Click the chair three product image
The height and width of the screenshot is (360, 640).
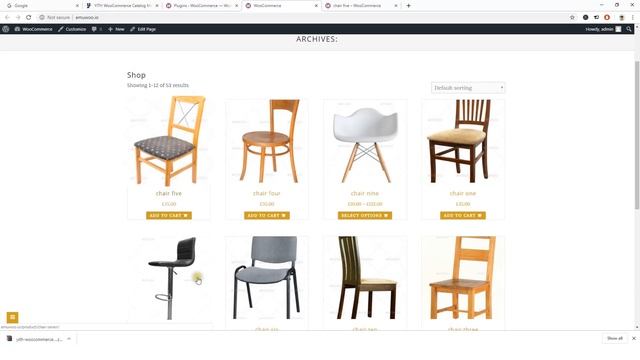462,278
